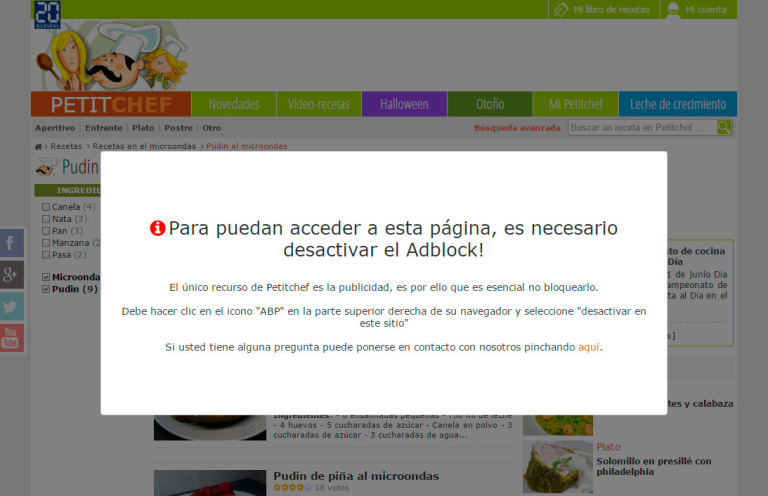Check the Pasa ingredient checkbox

click(x=46, y=255)
